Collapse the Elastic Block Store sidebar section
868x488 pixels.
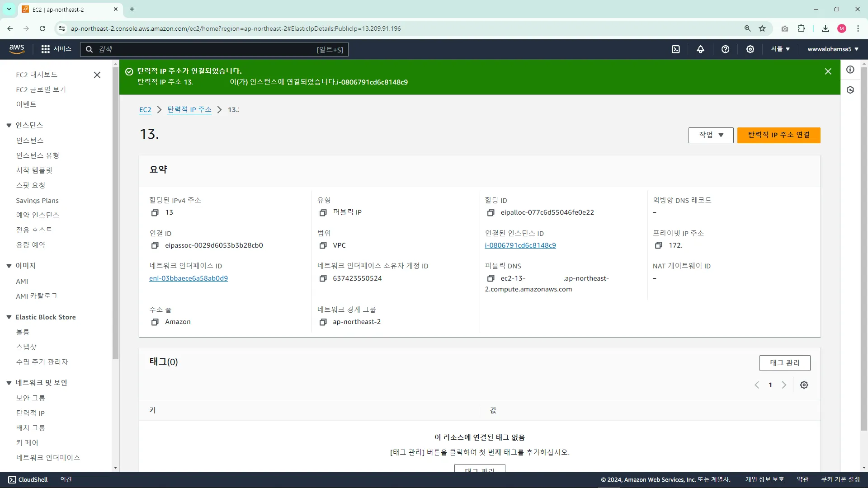pos(9,317)
